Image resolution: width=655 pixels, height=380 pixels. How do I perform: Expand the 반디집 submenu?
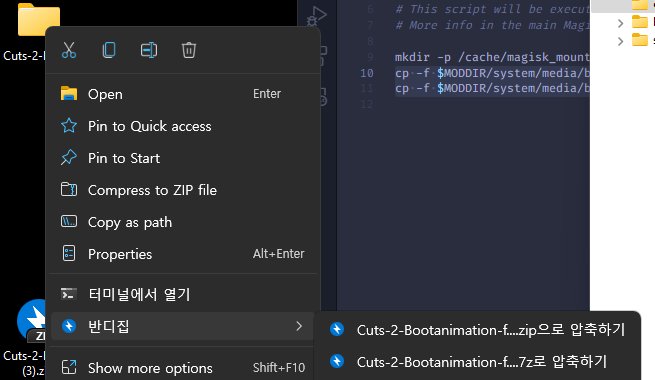[x=182, y=326]
